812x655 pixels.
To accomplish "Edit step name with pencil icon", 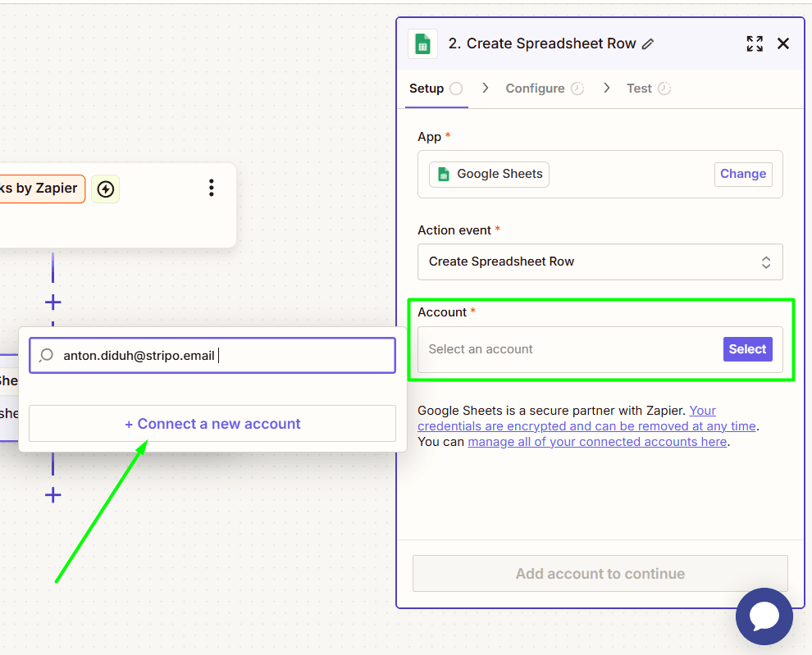I will 648,44.
